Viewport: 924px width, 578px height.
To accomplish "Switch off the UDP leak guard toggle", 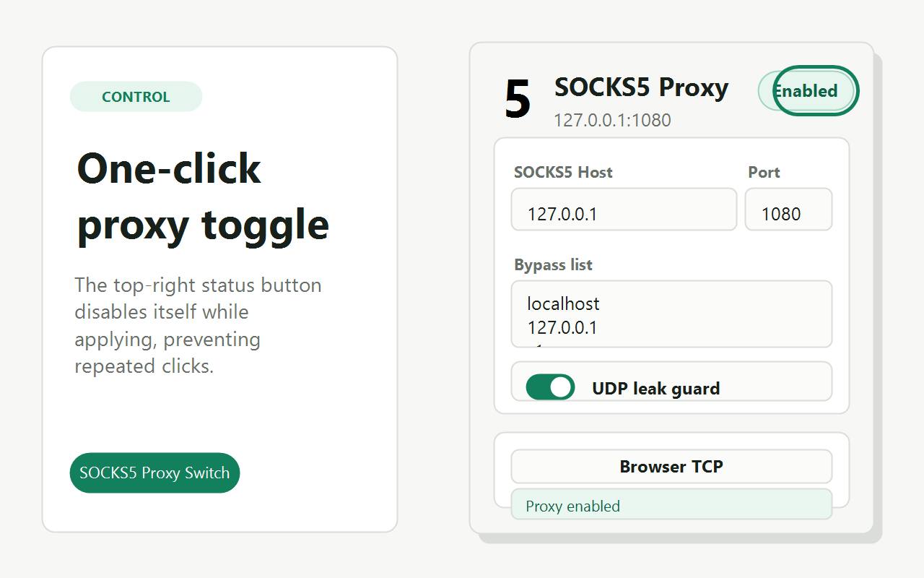I will pyautogui.click(x=550, y=387).
